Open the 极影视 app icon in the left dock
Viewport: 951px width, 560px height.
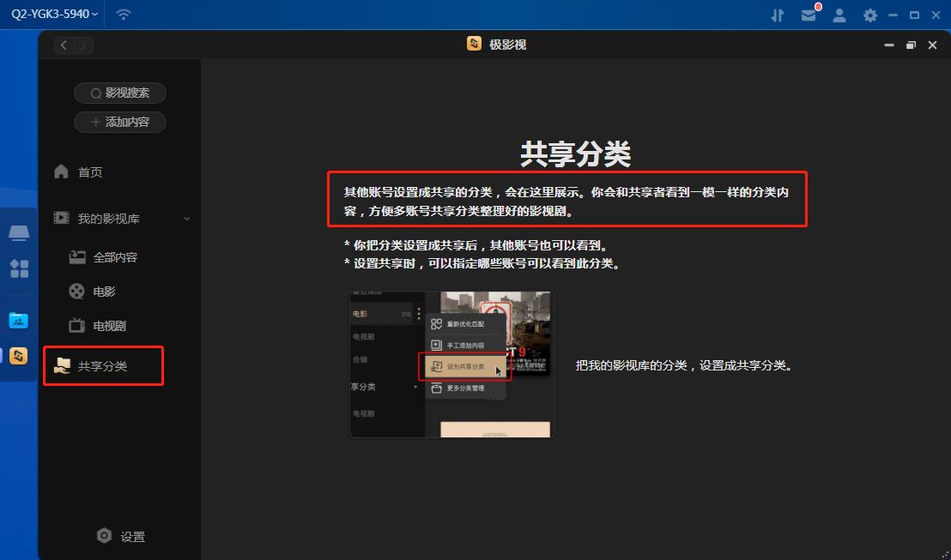click(x=18, y=355)
